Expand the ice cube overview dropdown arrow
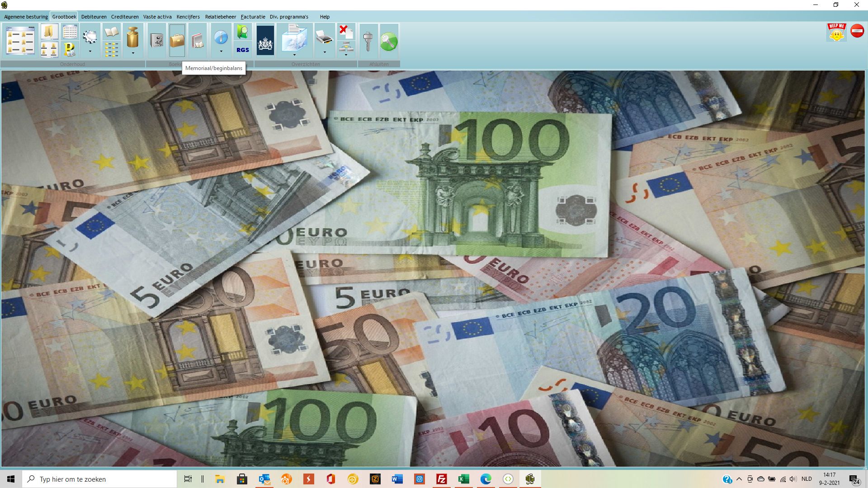 pos(294,55)
